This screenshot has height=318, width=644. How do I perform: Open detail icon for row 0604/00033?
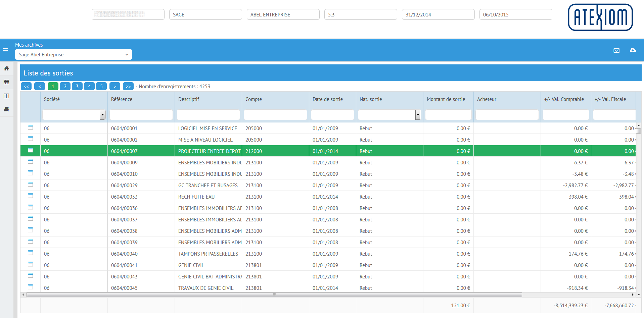tap(30, 196)
